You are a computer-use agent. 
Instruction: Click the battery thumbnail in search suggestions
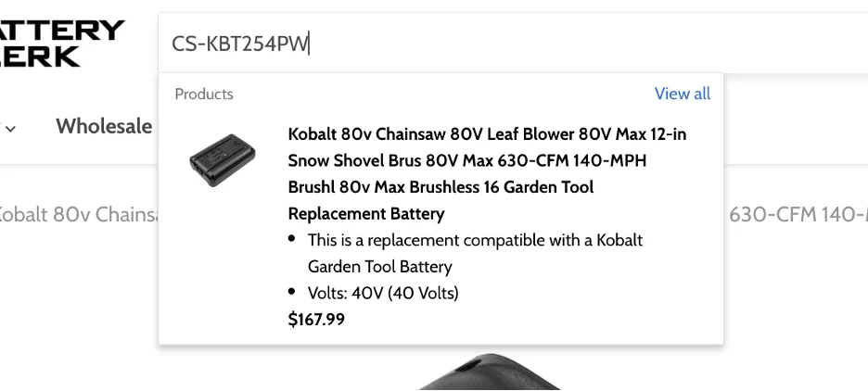click(223, 161)
